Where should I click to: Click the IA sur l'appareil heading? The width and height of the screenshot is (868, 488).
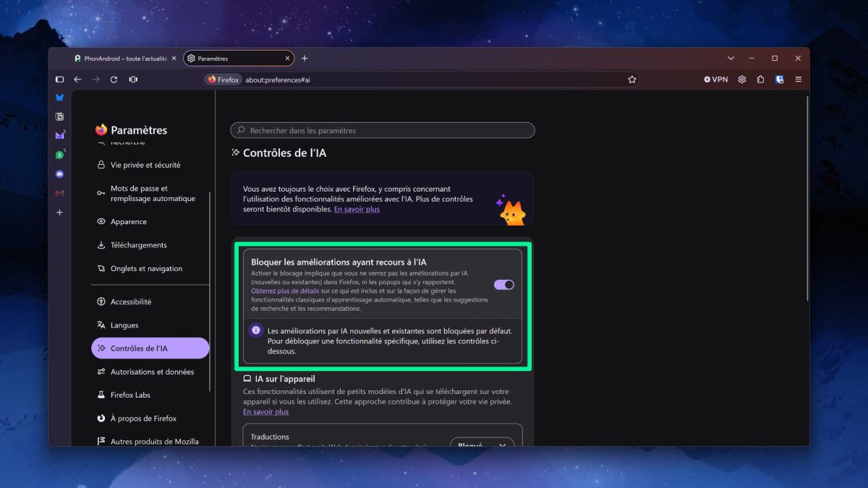pos(285,379)
